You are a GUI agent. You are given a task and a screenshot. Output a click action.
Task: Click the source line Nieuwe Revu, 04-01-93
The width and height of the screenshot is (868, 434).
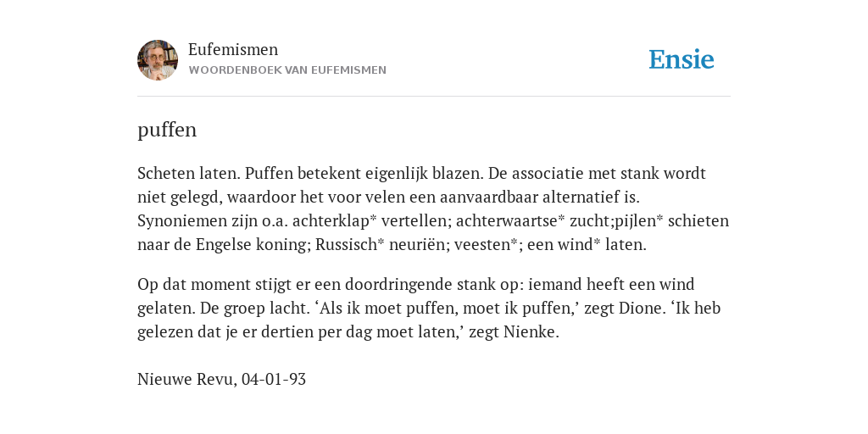click(x=221, y=379)
